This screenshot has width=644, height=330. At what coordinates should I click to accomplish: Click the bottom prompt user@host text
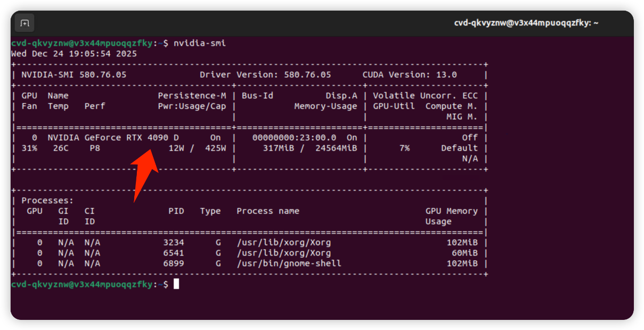pos(82,285)
